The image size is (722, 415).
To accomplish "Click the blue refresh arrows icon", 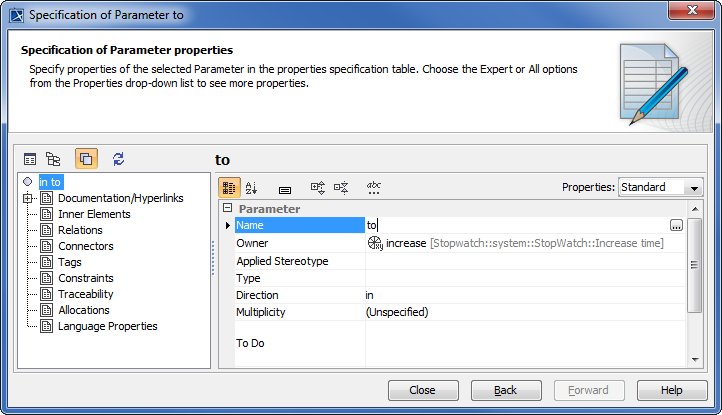I will 118,159.
